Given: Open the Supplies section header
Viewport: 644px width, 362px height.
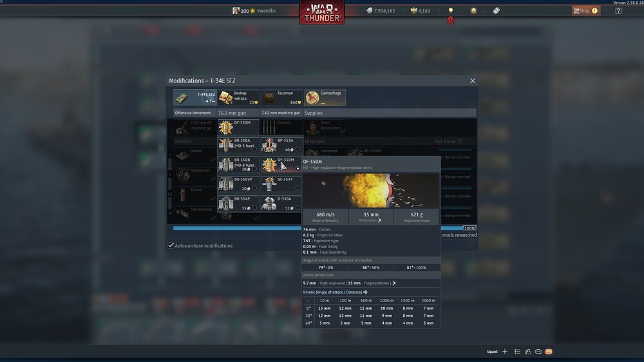Looking at the screenshot, I should coord(390,113).
